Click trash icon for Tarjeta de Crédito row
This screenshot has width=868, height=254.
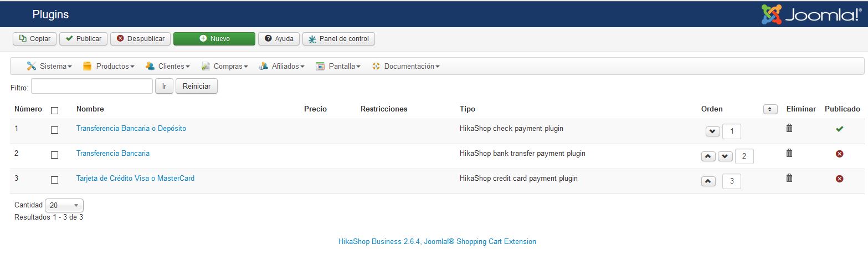click(x=789, y=178)
